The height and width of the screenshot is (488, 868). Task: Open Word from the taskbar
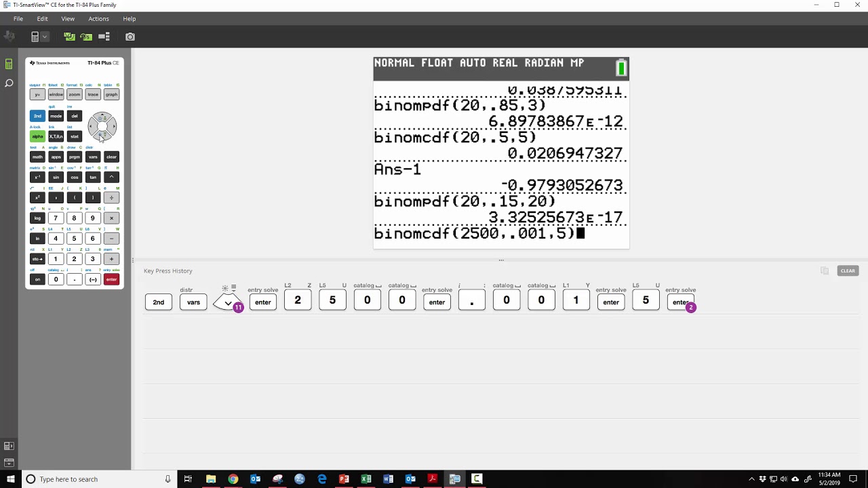(389, 479)
